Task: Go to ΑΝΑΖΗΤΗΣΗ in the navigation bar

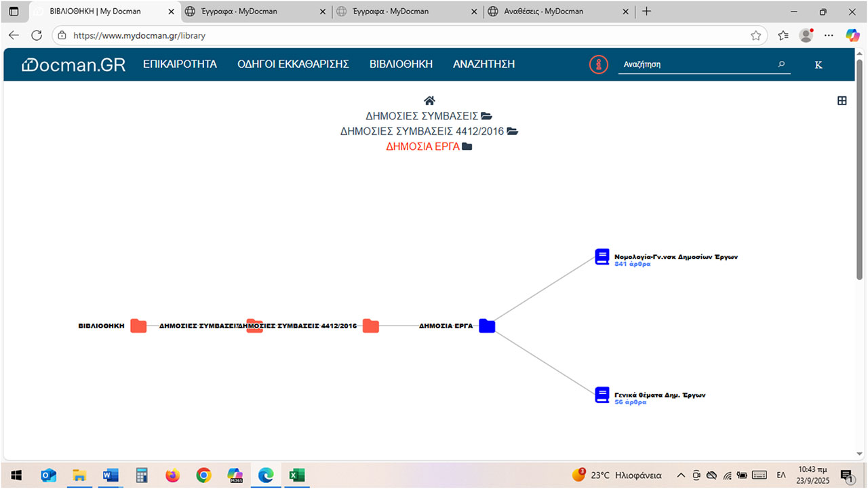Action: coord(484,64)
